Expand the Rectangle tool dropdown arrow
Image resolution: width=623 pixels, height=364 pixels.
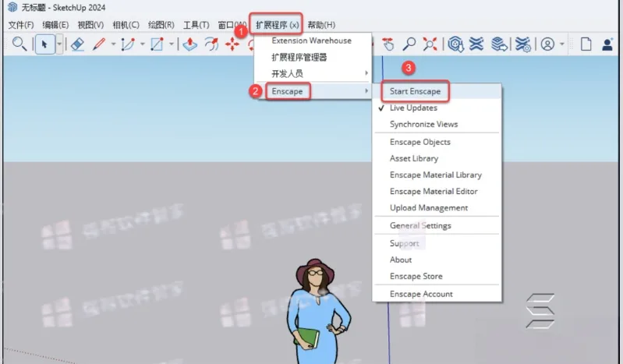[x=172, y=44]
